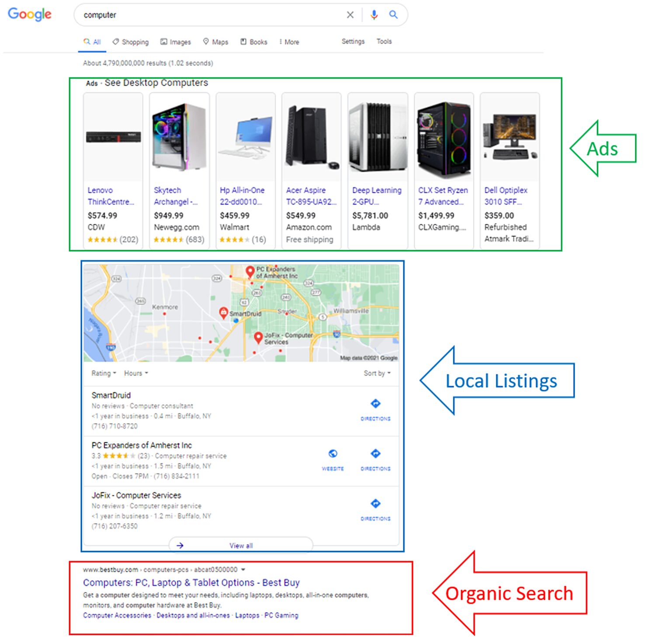Open Skytech Archangel product image

179,137
